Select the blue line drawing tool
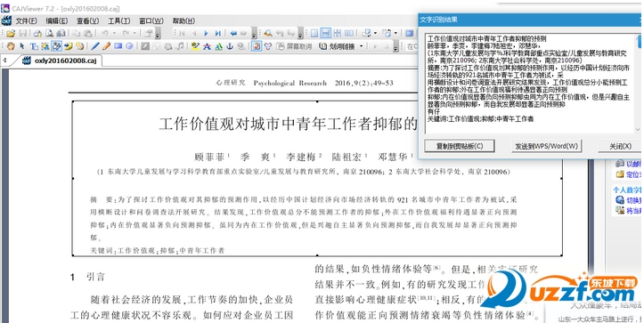Screen dimensions: 644x323 [x=95, y=46]
